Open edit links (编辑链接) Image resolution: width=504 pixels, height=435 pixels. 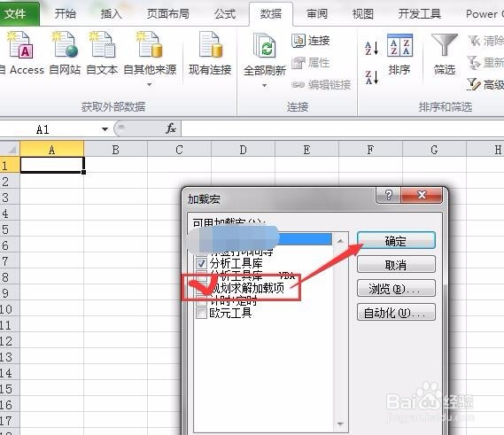(x=322, y=85)
